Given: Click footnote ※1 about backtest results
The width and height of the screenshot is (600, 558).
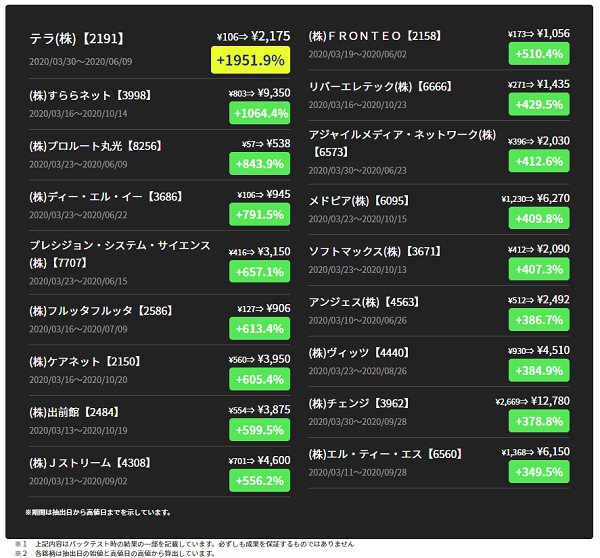Looking at the screenshot, I should [184, 544].
